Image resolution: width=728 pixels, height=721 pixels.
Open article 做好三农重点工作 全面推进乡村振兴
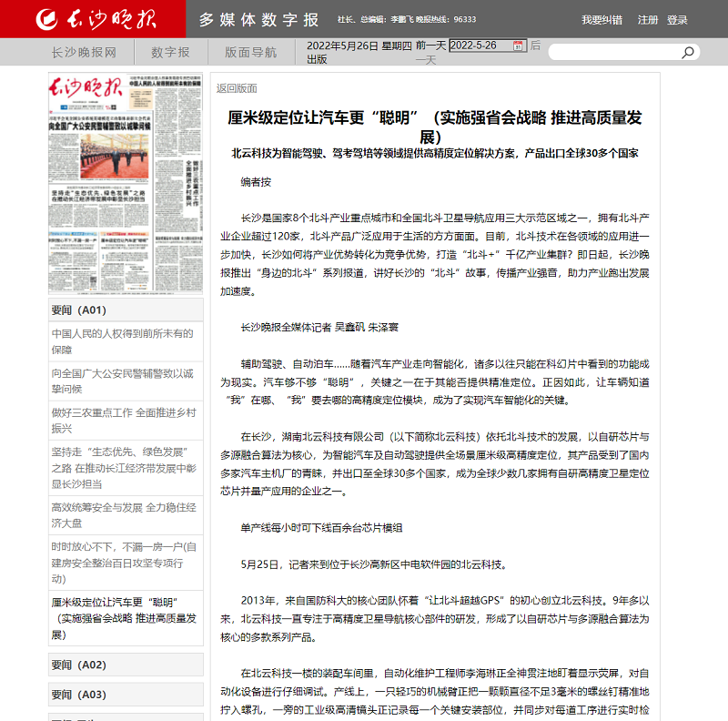point(126,419)
